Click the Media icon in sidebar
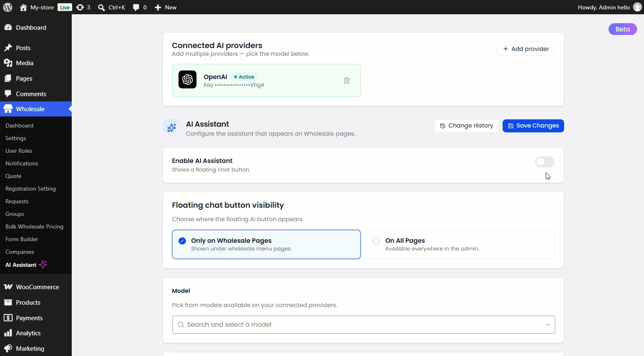Screen dimensions: 644x356 point(8,63)
